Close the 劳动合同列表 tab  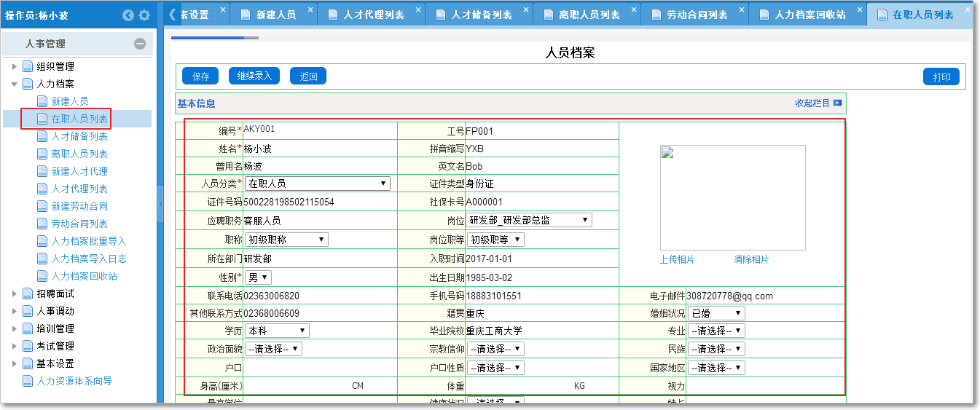pos(741,9)
